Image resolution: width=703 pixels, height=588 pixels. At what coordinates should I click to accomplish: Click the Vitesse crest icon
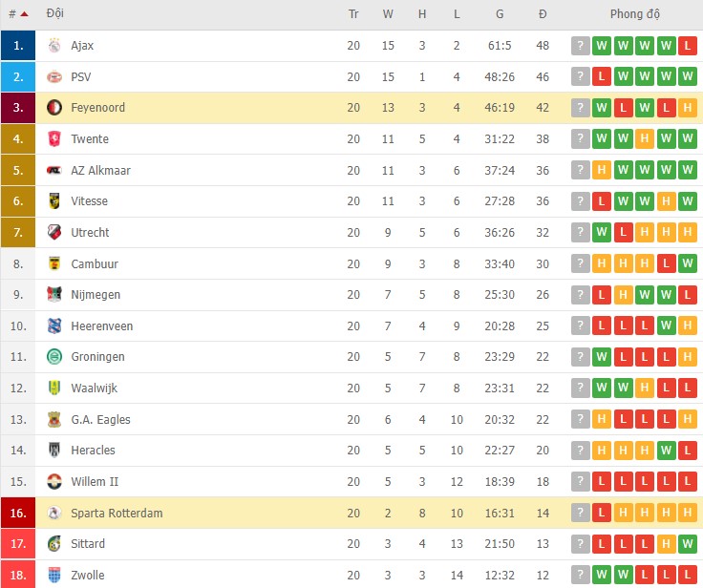[54, 201]
